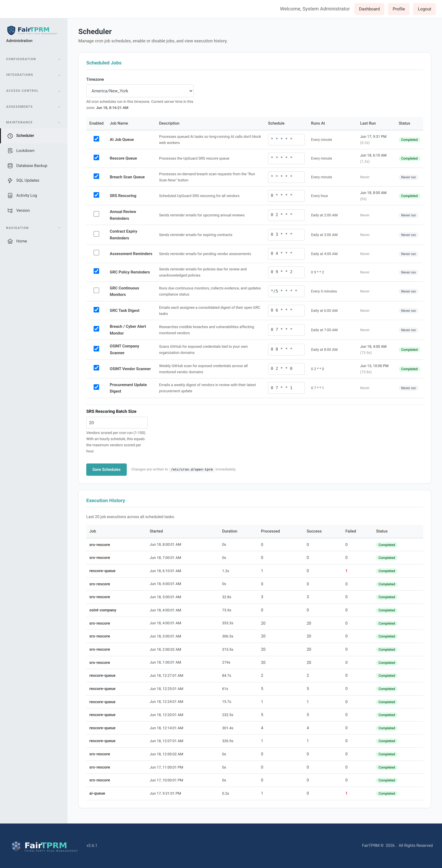
Task: Click the ai-queue execution history entry
Action: [x=255, y=794]
